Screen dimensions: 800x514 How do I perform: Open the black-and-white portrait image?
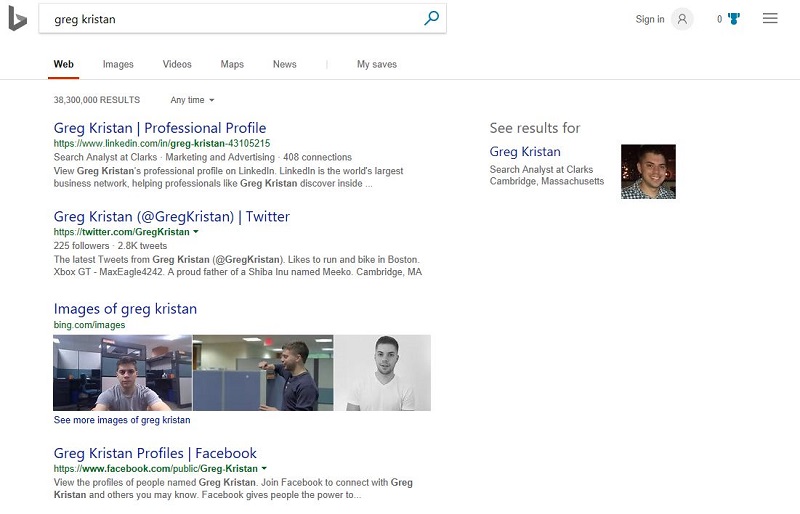click(x=383, y=373)
